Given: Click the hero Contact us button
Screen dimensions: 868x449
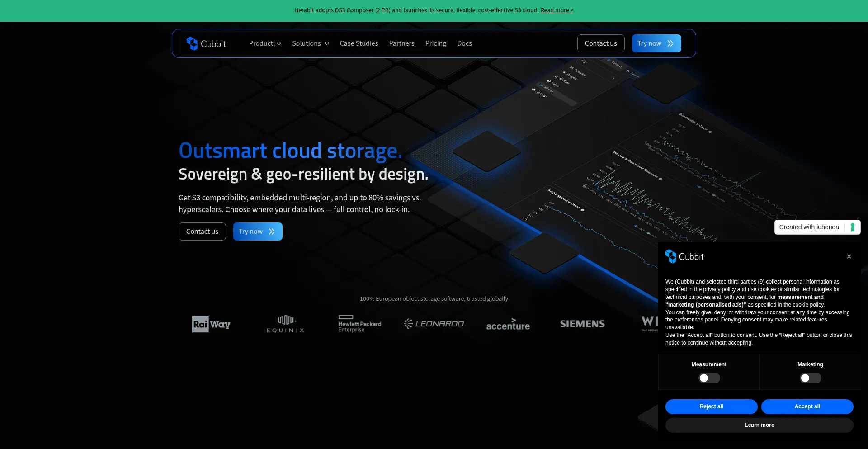Looking at the screenshot, I should [202, 232].
